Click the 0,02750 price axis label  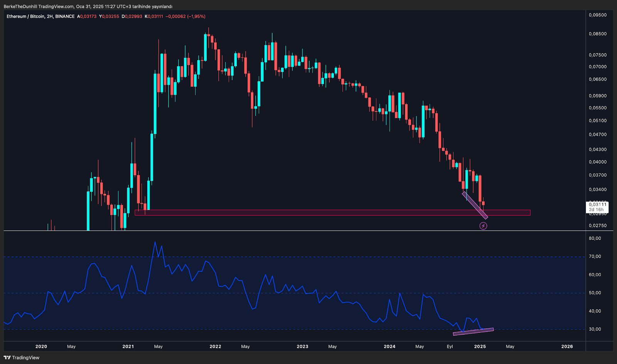pos(598,226)
